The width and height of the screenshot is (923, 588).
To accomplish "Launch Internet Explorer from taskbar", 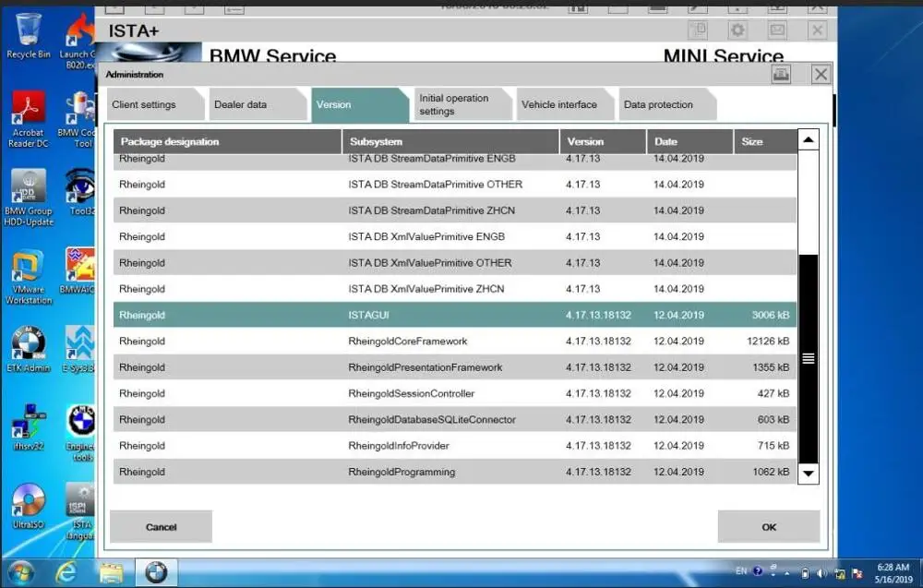I will (66, 572).
